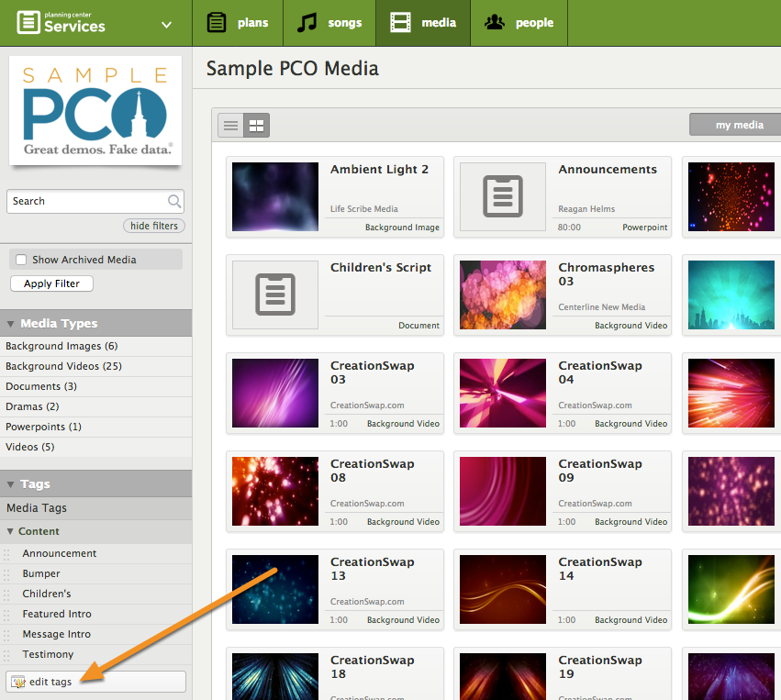Click the Reagan Helms creator text
Viewport: 781px width, 700px height.
(x=586, y=209)
